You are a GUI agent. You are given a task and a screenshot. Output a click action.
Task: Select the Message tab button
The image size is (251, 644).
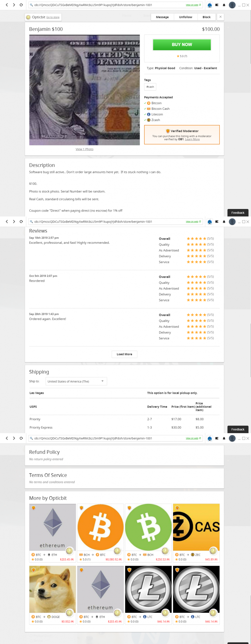pyautogui.click(x=162, y=17)
